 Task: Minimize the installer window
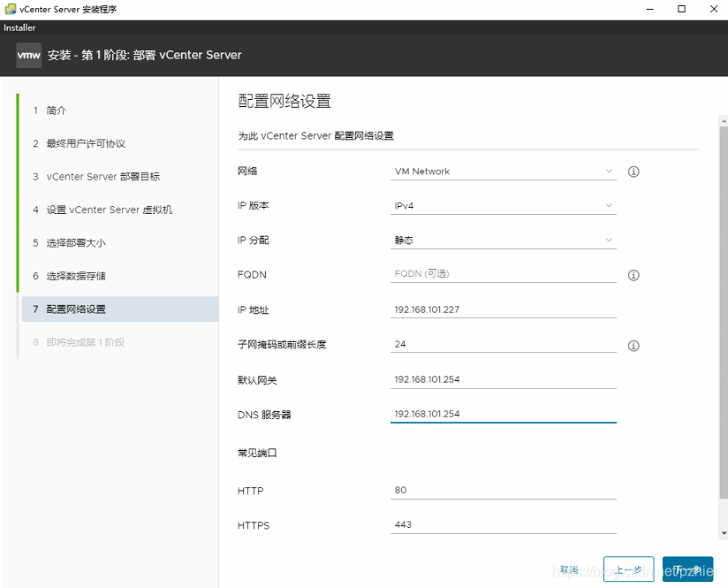[x=650, y=9]
